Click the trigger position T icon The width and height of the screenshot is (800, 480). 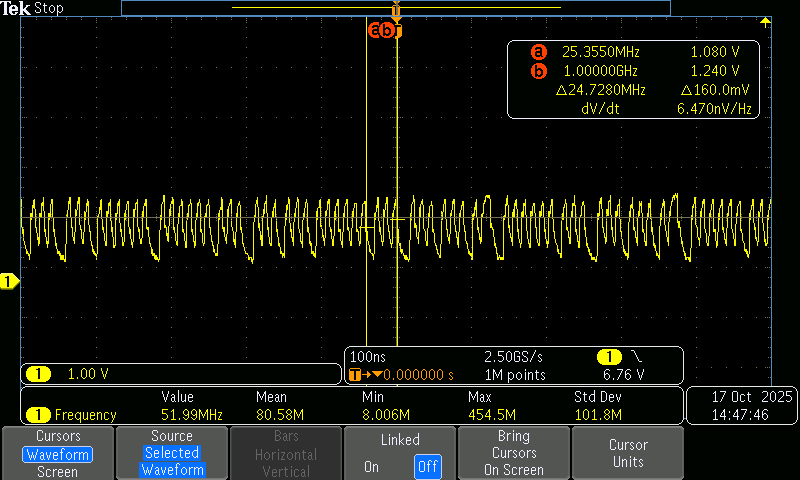(x=355, y=375)
